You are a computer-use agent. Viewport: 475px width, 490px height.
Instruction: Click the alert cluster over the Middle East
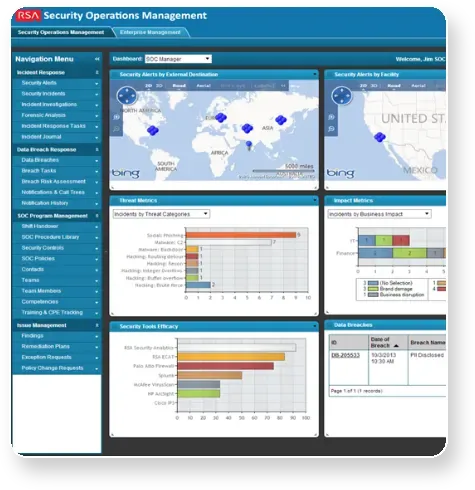click(x=247, y=128)
